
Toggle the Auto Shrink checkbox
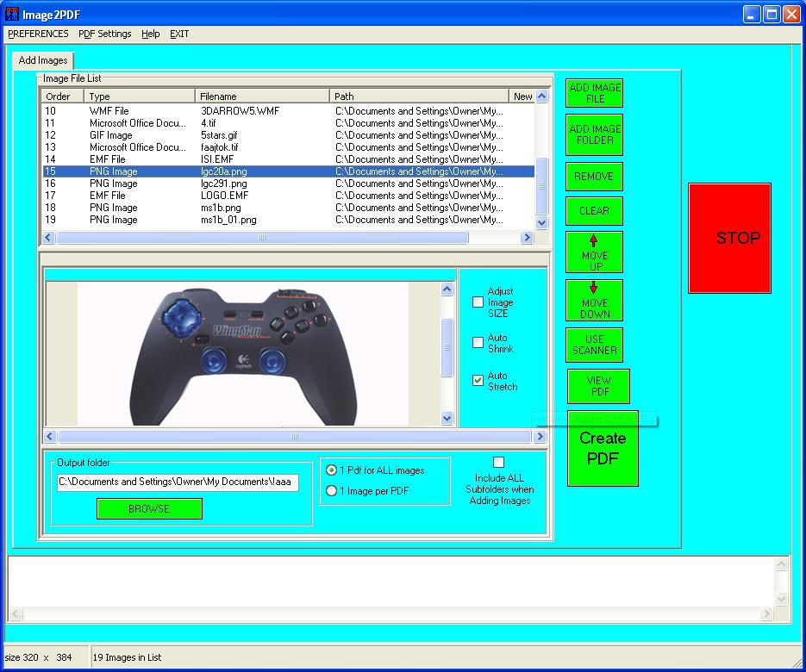tap(478, 343)
